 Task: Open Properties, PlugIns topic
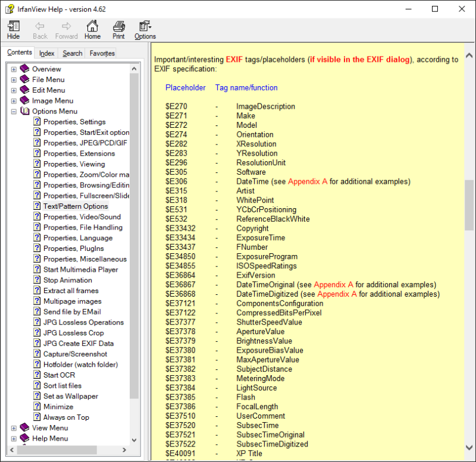73,249
